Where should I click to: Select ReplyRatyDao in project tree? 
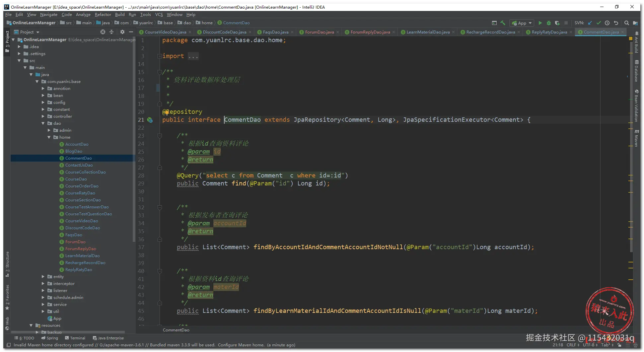pos(79,270)
